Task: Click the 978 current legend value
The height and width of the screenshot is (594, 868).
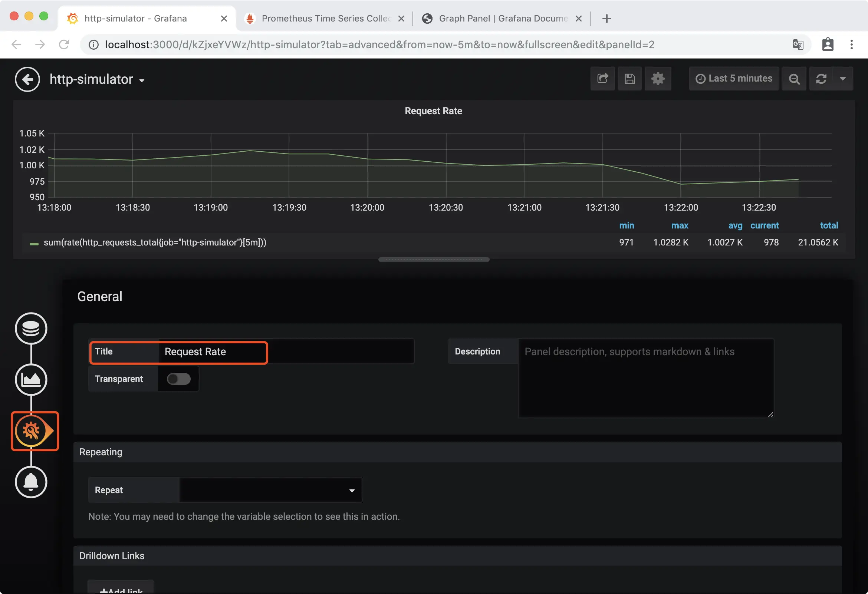Action: pos(771,242)
